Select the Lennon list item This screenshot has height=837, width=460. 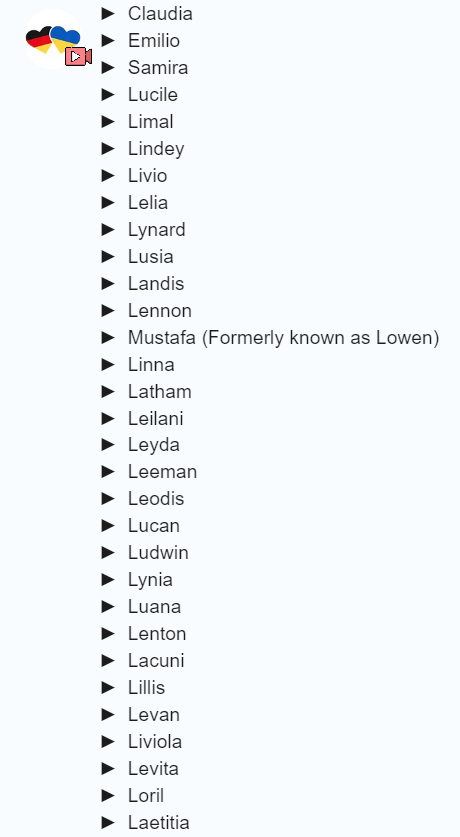click(x=160, y=310)
